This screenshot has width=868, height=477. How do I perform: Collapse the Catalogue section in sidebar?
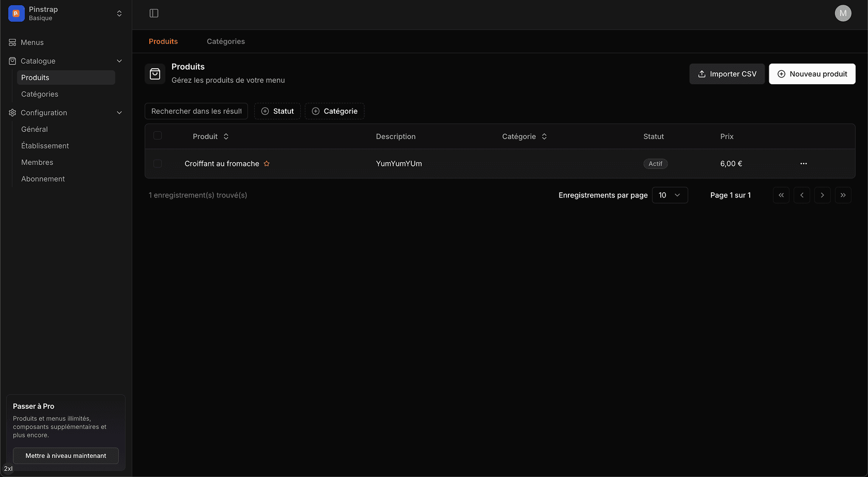click(x=119, y=61)
